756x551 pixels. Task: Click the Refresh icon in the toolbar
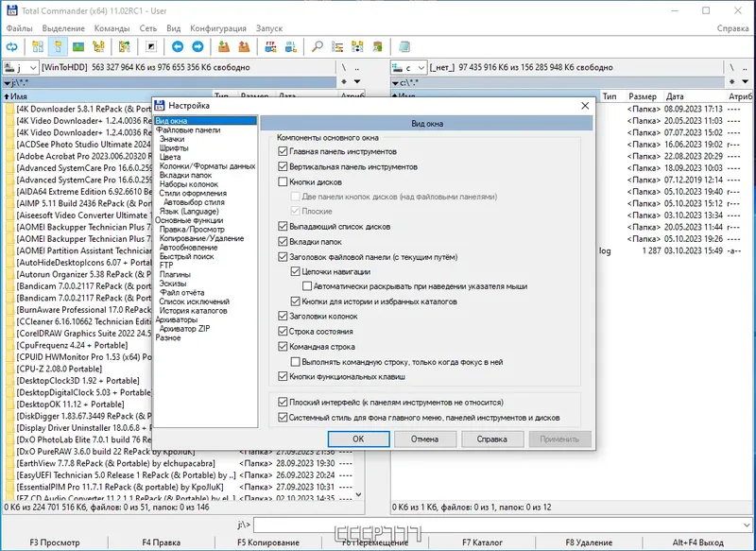click(x=12, y=46)
